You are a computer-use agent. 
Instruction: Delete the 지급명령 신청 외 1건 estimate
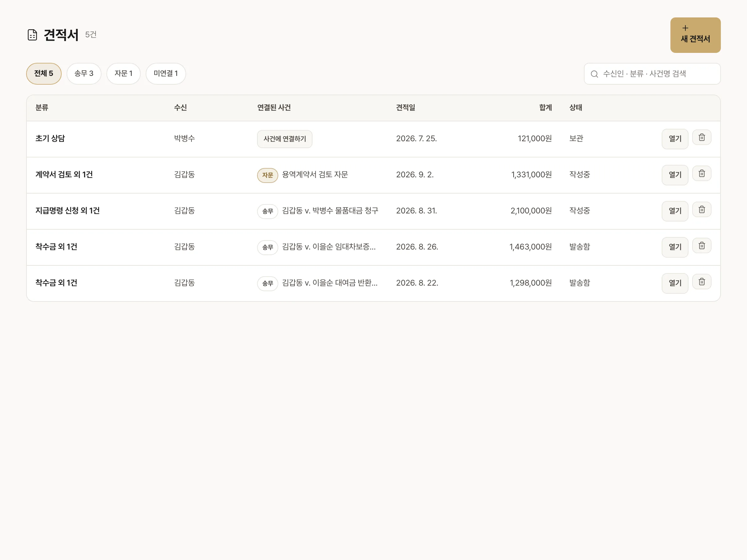click(x=702, y=210)
